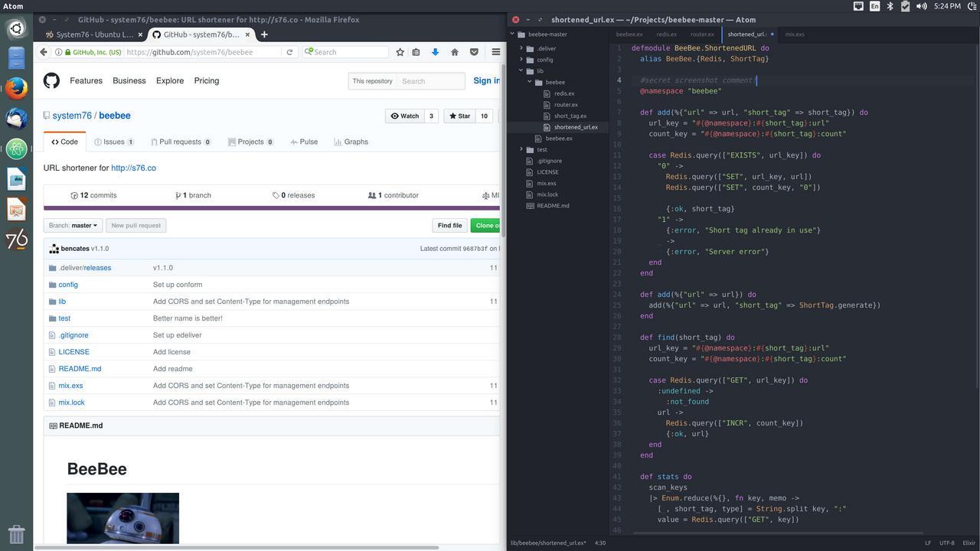Reload the GitHub page in Firefox
The height and width of the screenshot is (551, 980).
pos(289,52)
